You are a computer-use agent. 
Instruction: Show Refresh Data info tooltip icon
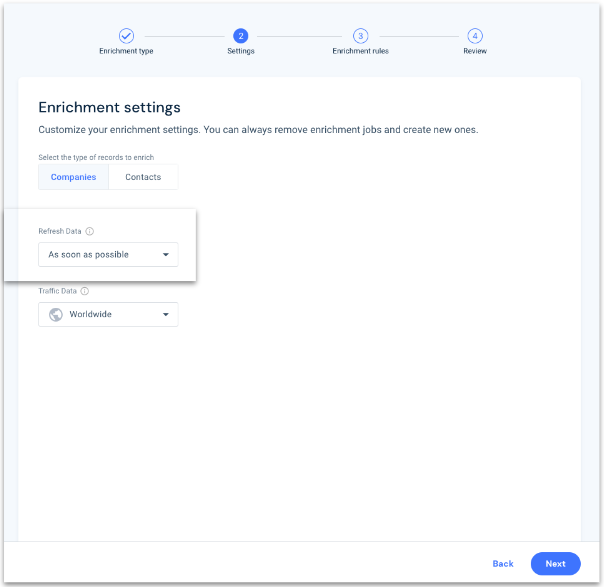click(89, 231)
